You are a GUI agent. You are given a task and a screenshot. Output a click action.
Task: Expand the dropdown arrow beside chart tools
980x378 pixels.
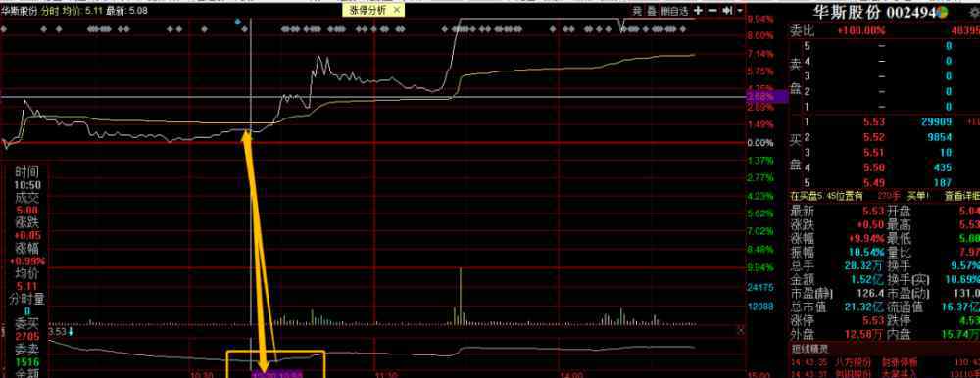[x=740, y=11]
